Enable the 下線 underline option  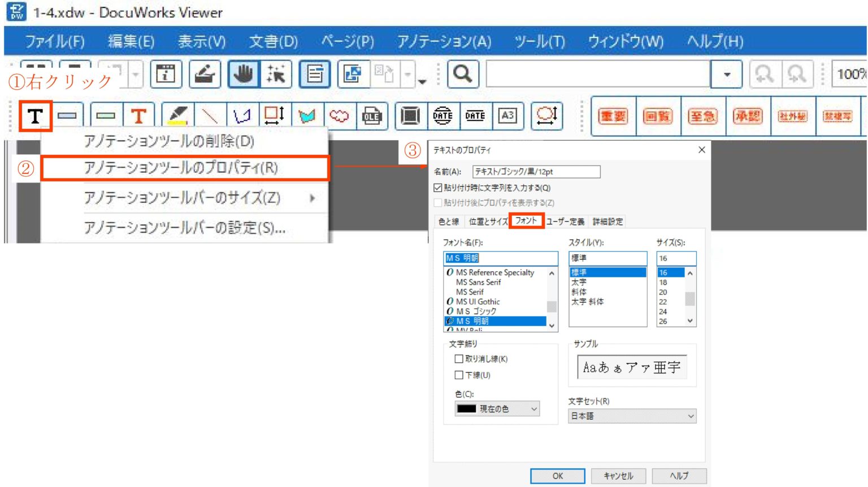click(459, 374)
